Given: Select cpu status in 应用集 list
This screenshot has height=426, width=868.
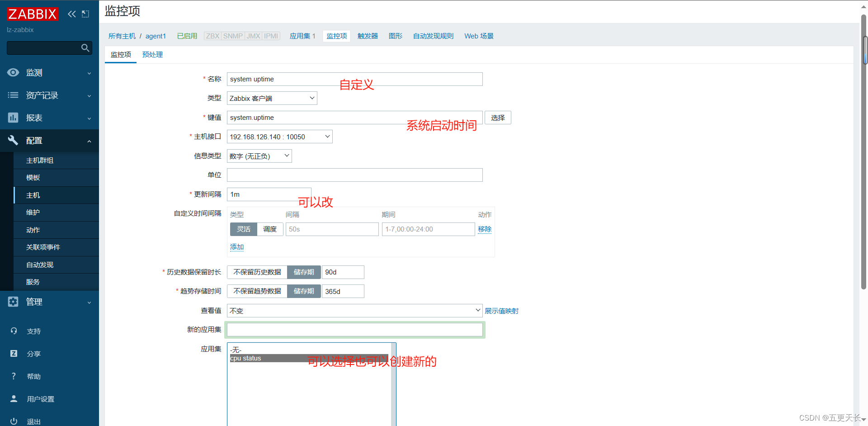Looking at the screenshot, I should (x=309, y=358).
